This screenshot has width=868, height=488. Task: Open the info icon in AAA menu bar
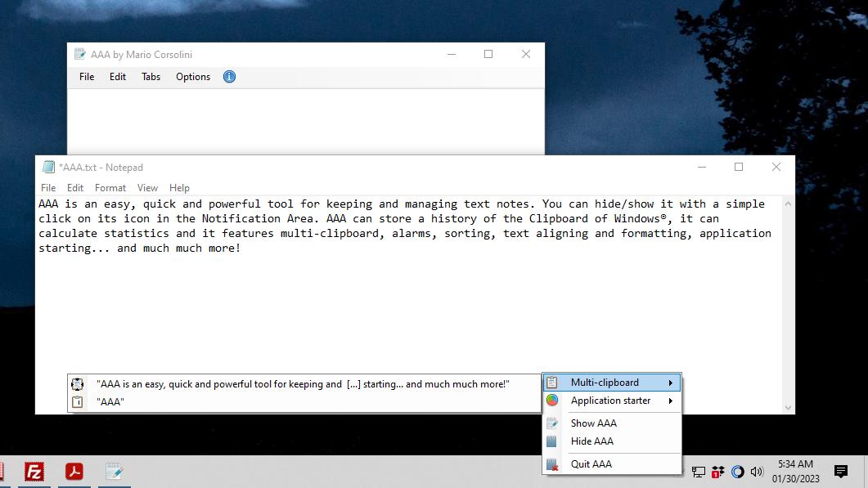(x=229, y=76)
